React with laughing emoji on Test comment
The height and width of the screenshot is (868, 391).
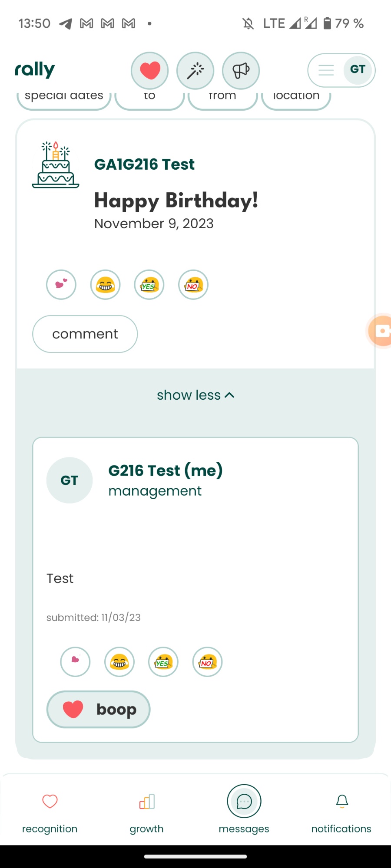(x=119, y=662)
